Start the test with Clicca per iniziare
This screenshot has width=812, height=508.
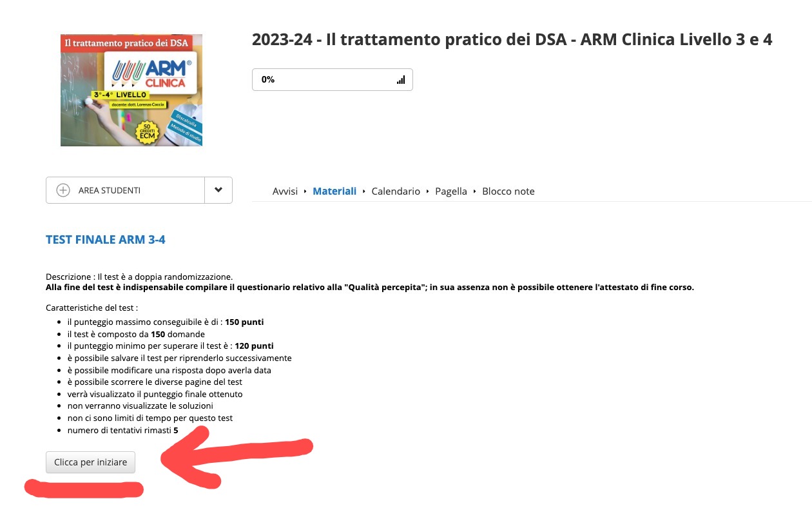coord(91,462)
